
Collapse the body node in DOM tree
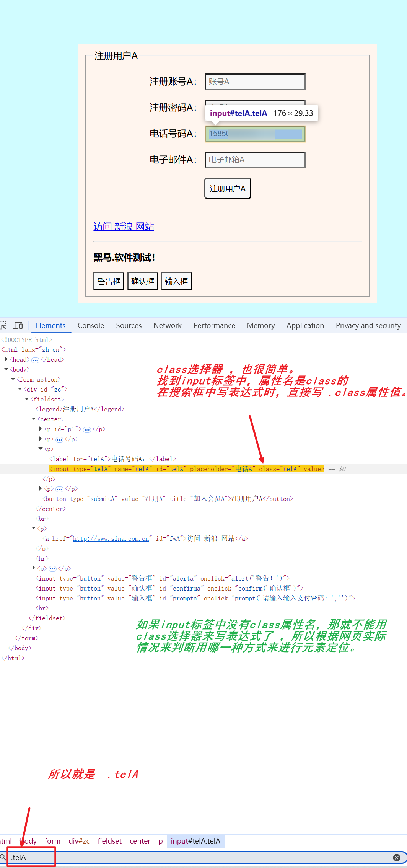coord(6,369)
